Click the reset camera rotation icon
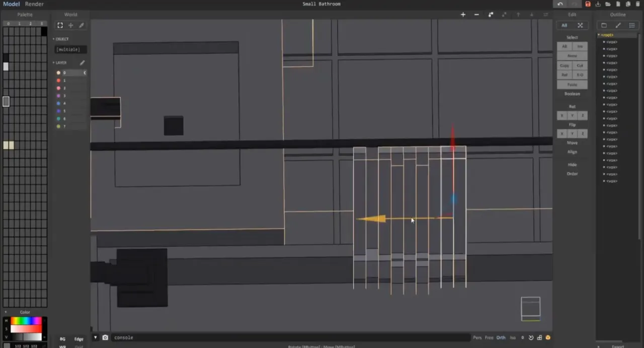 pyautogui.click(x=531, y=337)
